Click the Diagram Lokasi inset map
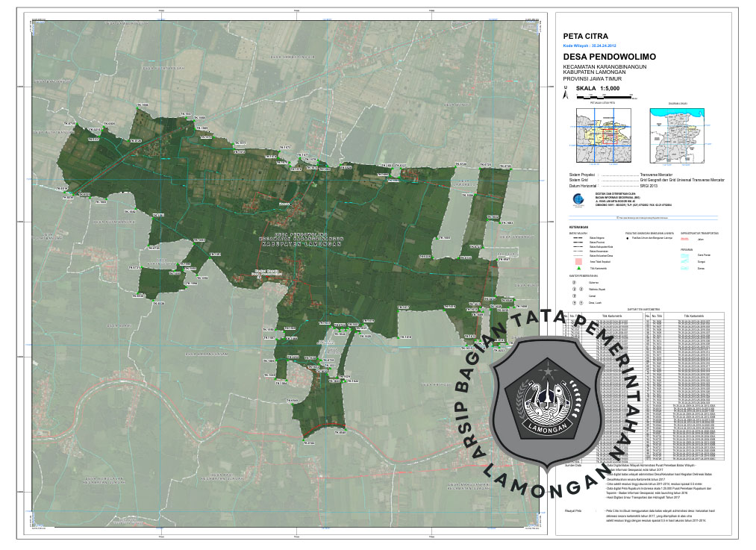 pos(678,136)
